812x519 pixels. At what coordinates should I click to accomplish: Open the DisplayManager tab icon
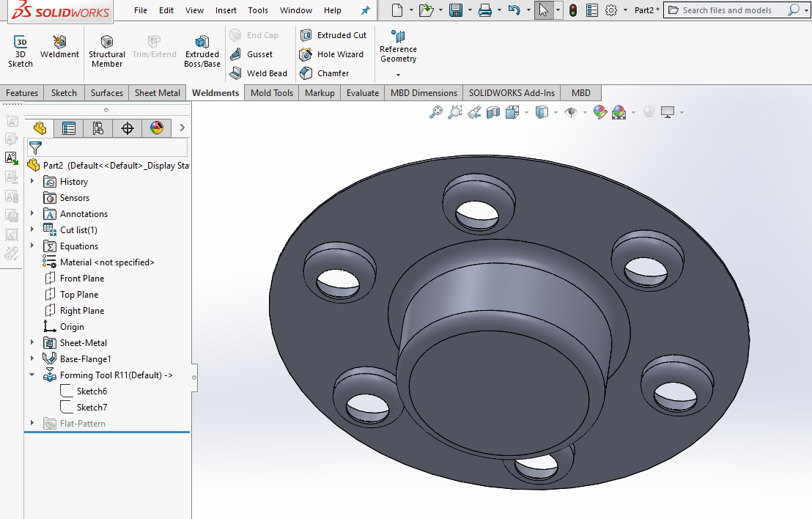tap(157, 128)
